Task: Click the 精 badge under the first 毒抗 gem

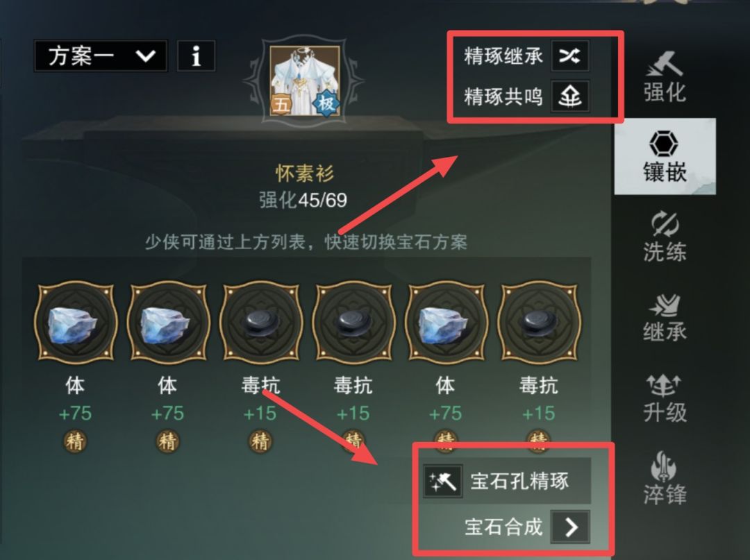Action: (x=260, y=441)
